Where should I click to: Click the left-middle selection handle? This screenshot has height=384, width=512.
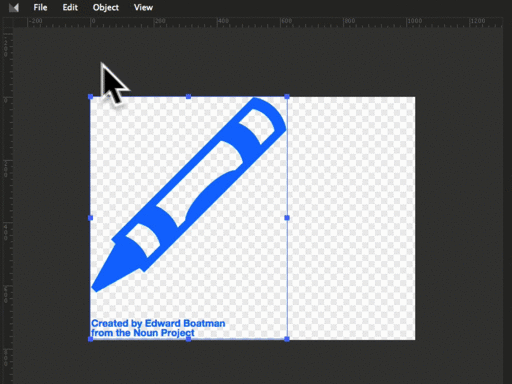click(x=90, y=218)
